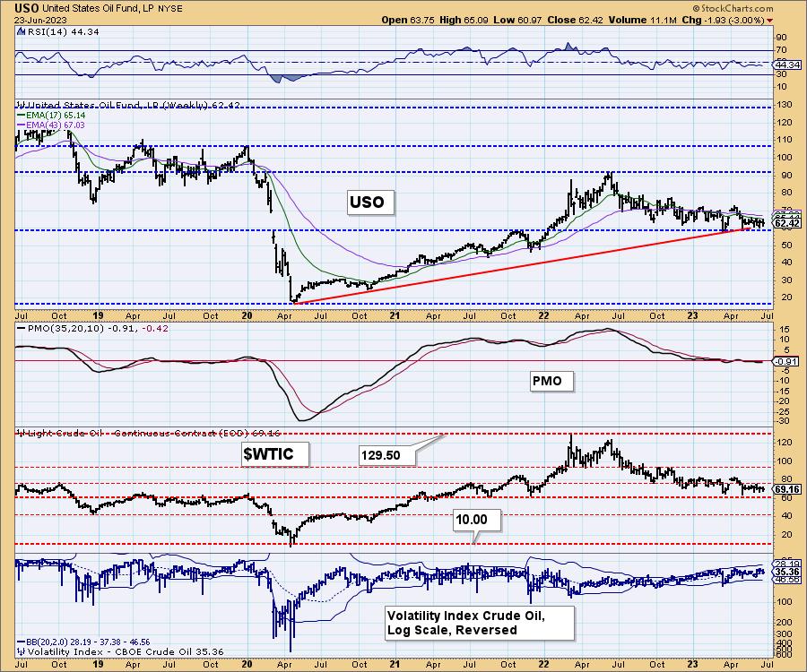This screenshot has height=672, width=807.
Task: Click the red -0.42 PMO signal value
Action: point(154,329)
